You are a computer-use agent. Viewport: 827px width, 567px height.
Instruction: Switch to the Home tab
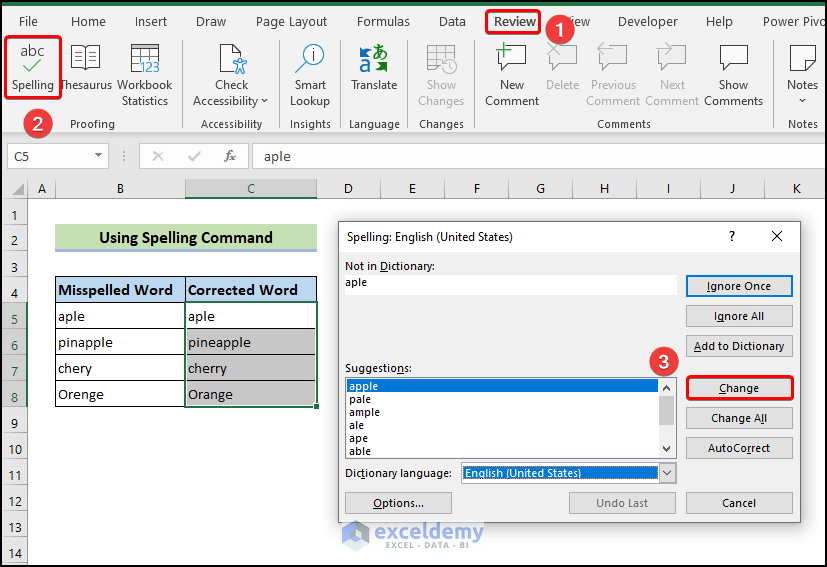[x=88, y=22]
